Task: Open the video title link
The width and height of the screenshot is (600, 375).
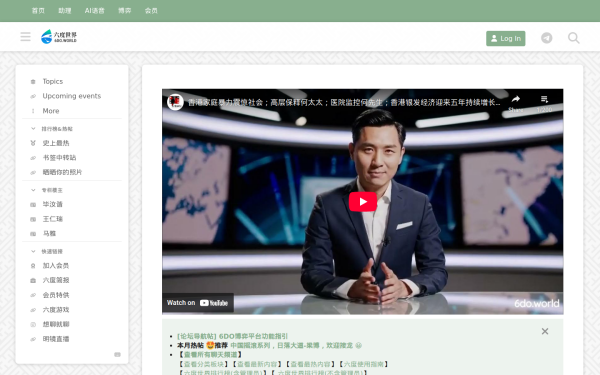Action: [344, 102]
